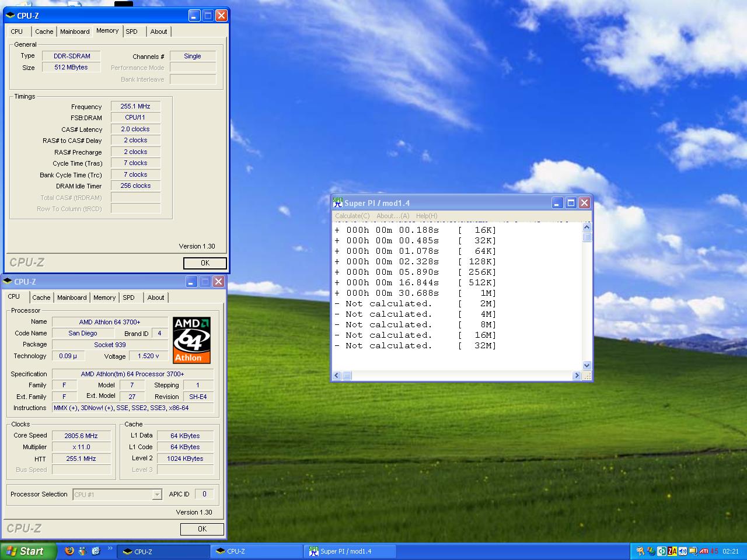Activate Super PI / mod1.4 from the taskbar

[x=350, y=551]
